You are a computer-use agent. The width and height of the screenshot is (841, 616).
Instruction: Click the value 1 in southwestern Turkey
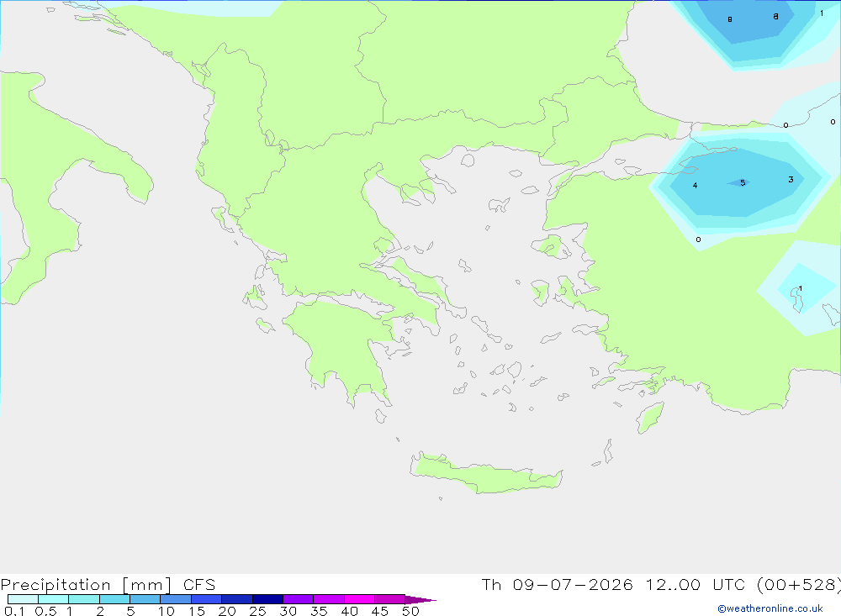[x=801, y=288]
